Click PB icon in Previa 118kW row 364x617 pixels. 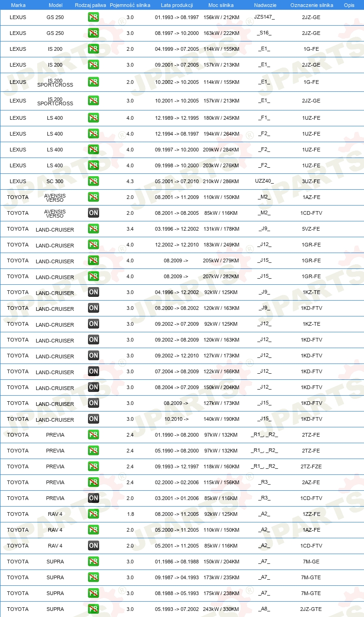coord(94,466)
